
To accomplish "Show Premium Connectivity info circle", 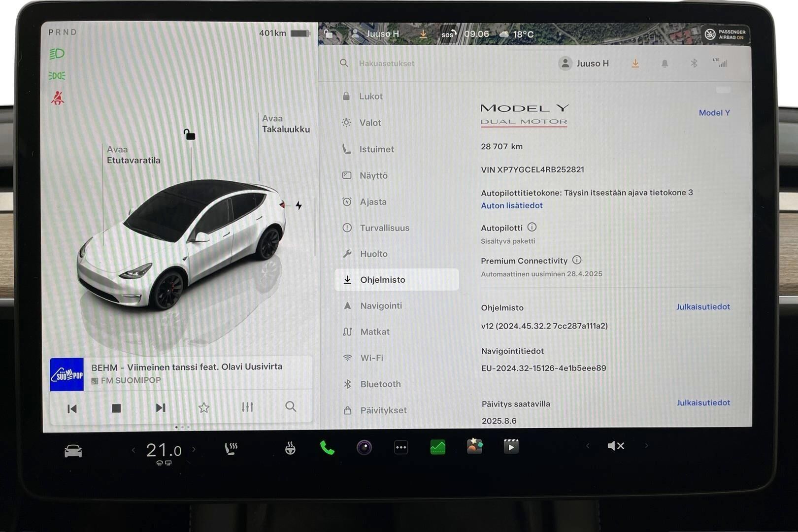I will 577,260.
